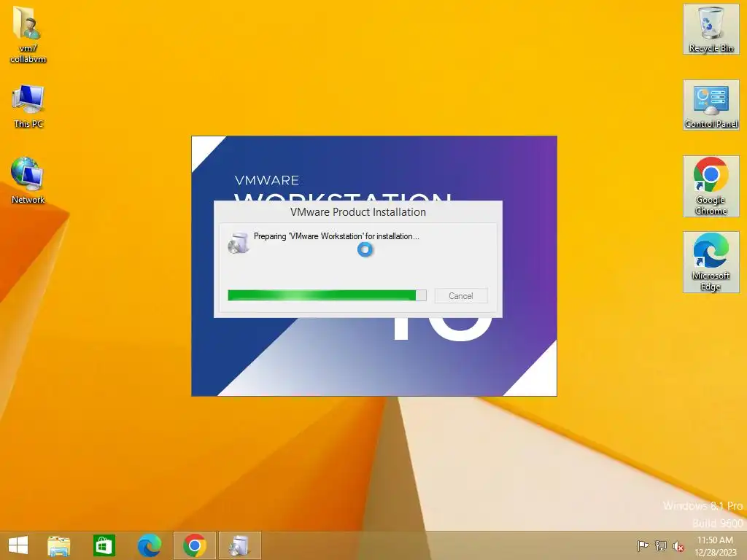
Task: Switch to Chrome in the taskbar
Action: (194, 545)
